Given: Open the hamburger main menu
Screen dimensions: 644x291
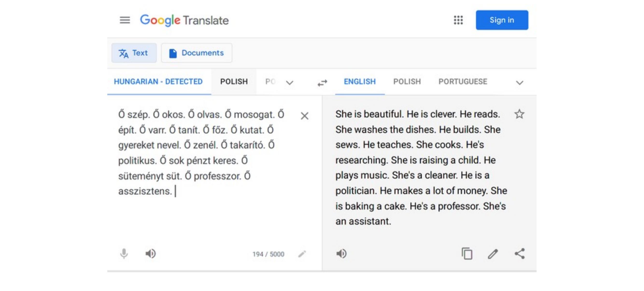Looking at the screenshot, I should click(x=125, y=20).
